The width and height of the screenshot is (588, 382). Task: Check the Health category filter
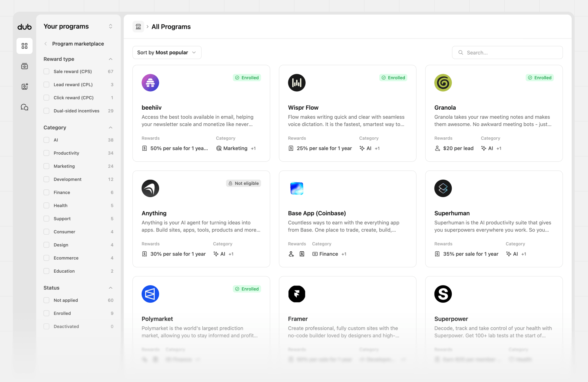(x=46, y=206)
